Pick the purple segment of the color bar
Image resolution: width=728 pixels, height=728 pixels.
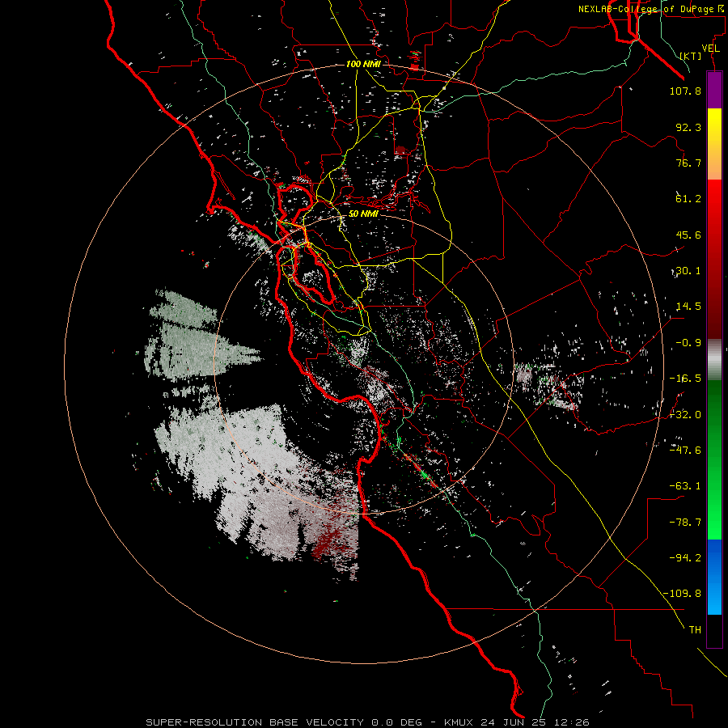pyautogui.click(x=714, y=90)
